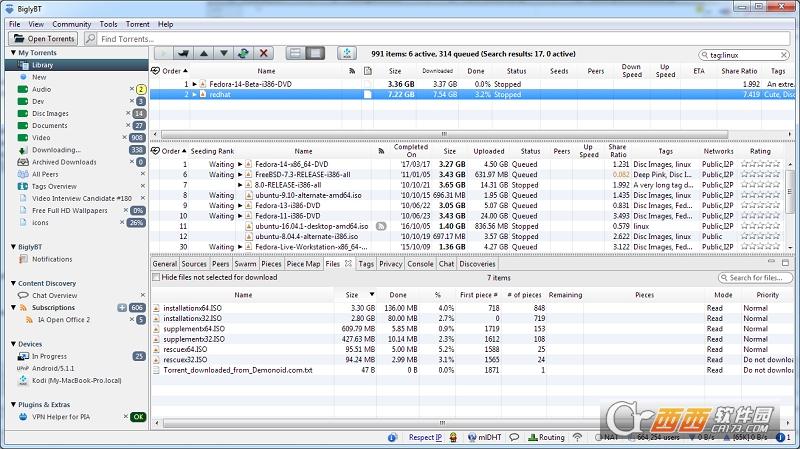Move selected torrent down with down-arrow icon
Image resolution: width=800 pixels, height=449 pixels.
[223, 53]
